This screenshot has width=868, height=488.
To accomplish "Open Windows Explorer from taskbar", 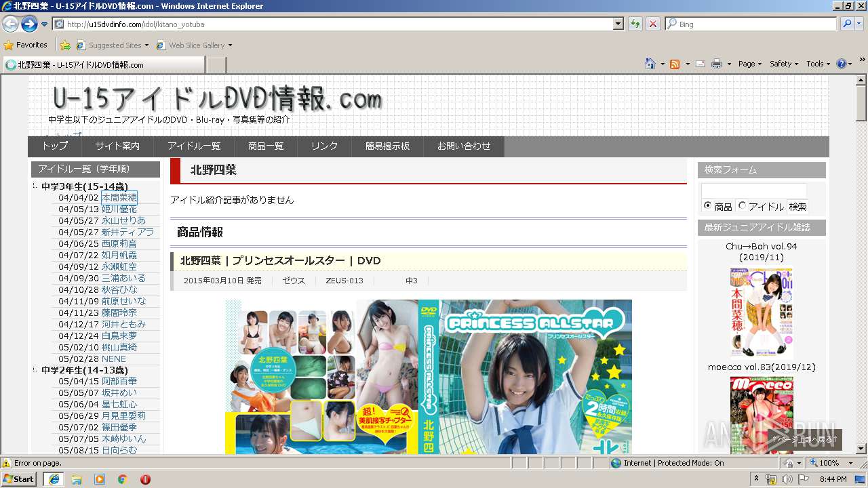I will pyautogui.click(x=77, y=479).
